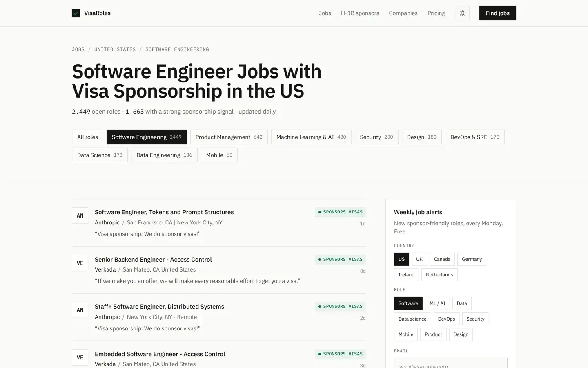Toggle Data role in job alerts
This screenshot has height=368, width=588.
(462, 303)
